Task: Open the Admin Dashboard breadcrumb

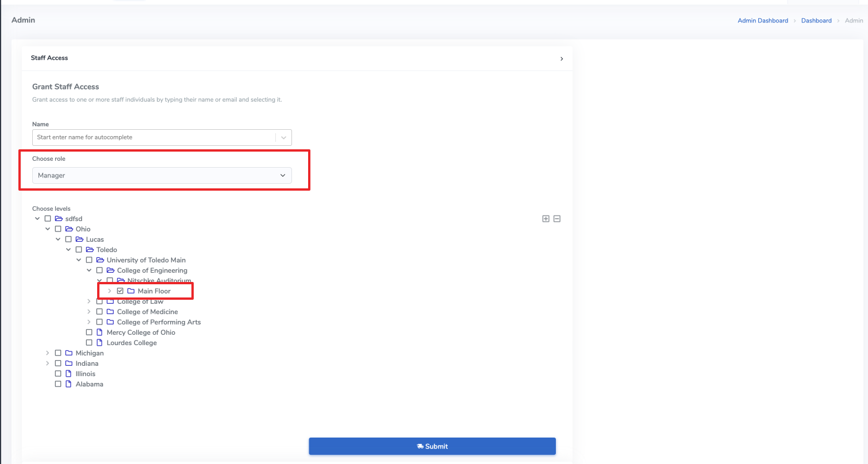Action: pyautogui.click(x=762, y=21)
